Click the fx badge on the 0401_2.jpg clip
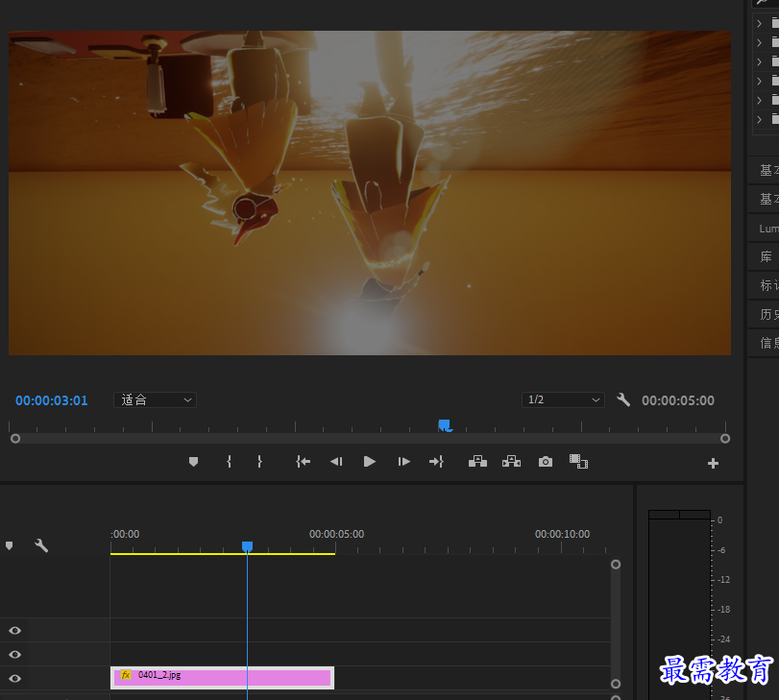 (x=126, y=675)
